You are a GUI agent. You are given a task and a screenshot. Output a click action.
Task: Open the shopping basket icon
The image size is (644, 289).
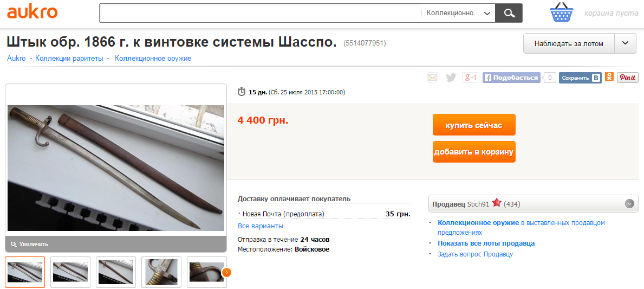[562, 12]
